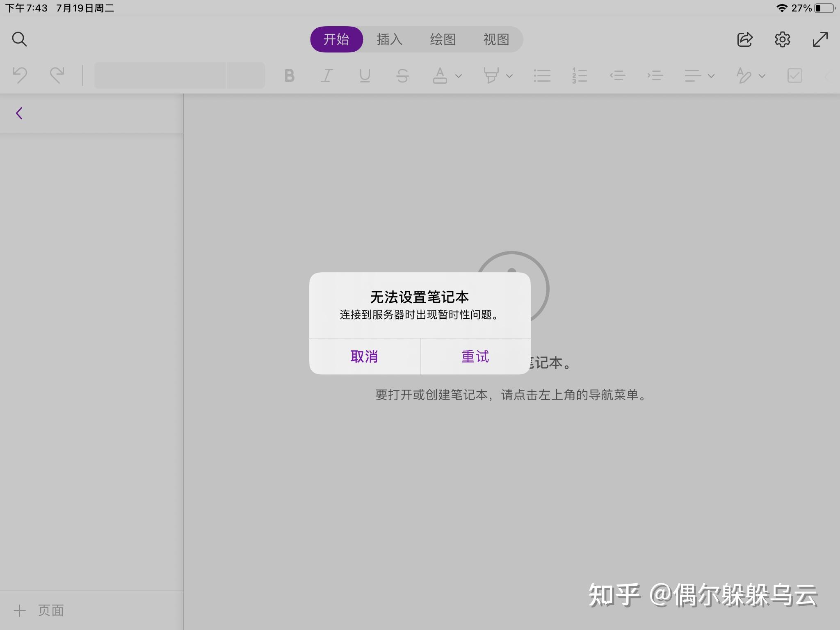Tap the 下午7:43 clock in the status bar
The width and height of the screenshot is (840, 630).
(26, 8)
